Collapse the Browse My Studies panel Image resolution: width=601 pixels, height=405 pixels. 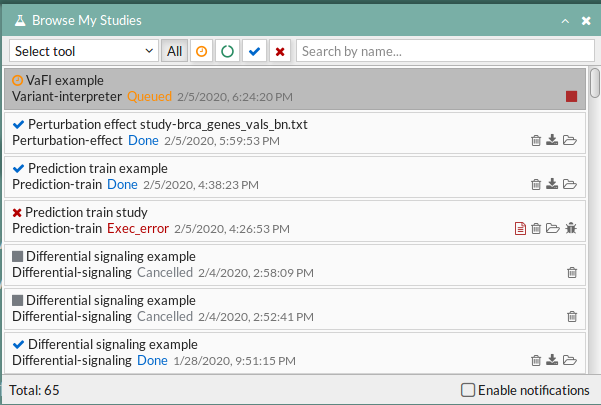pos(565,21)
